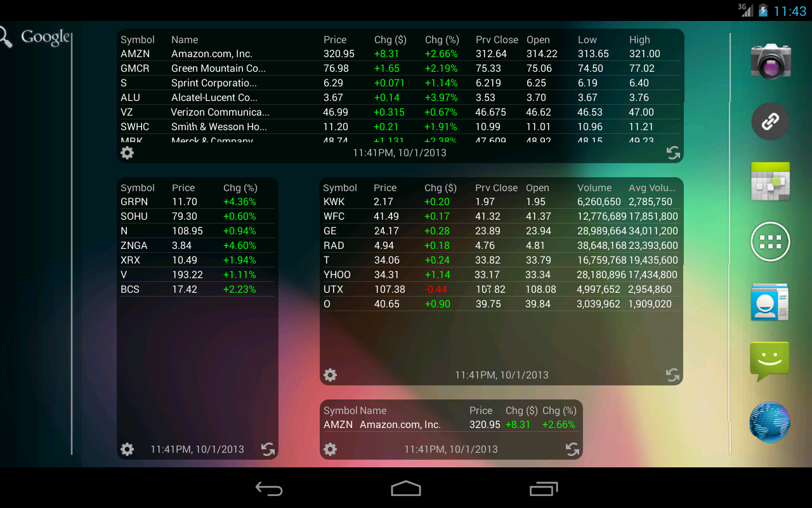This screenshot has width=812, height=508.
Task: Tap the 11:43 status bar clock
Action: pyautogui.click(x=790, y=11)
